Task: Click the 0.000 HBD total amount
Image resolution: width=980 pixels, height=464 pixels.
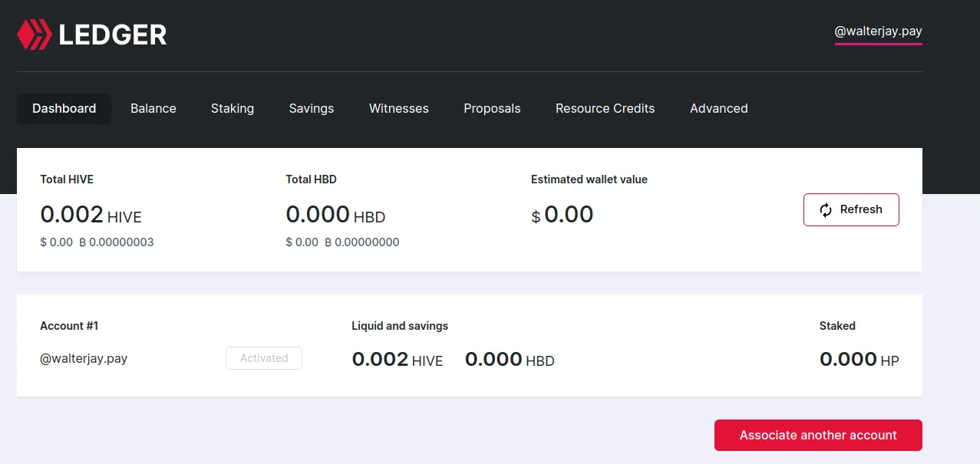Action: (x=335, y=214)
